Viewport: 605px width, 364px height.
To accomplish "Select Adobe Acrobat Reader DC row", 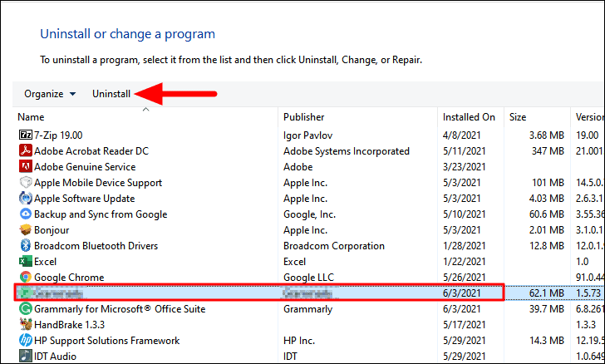I will click(91, 151).
